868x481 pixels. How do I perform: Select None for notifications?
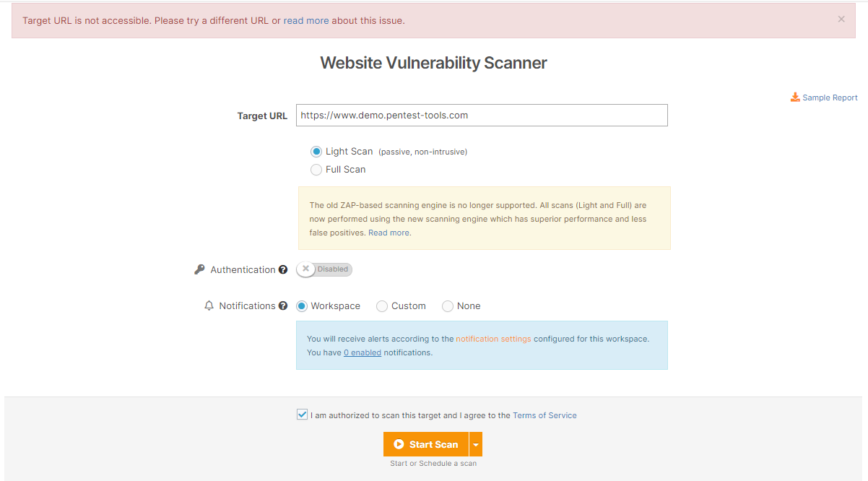click(x=447, y=305)
